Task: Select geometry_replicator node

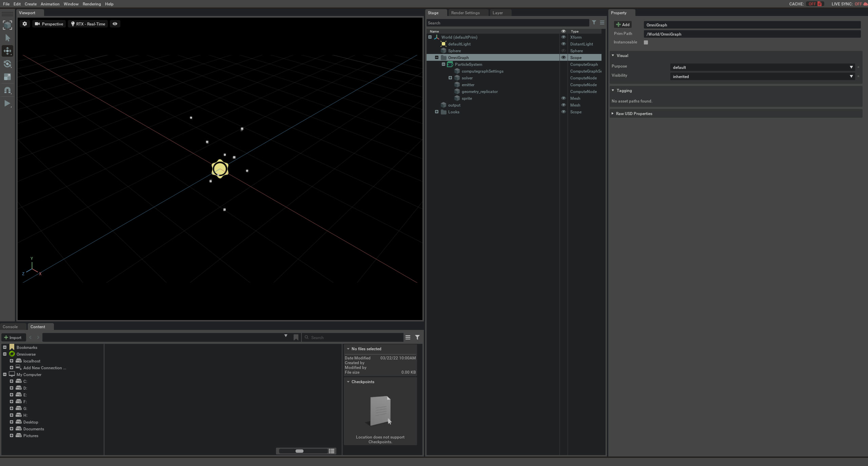Action: coord(479,91)
